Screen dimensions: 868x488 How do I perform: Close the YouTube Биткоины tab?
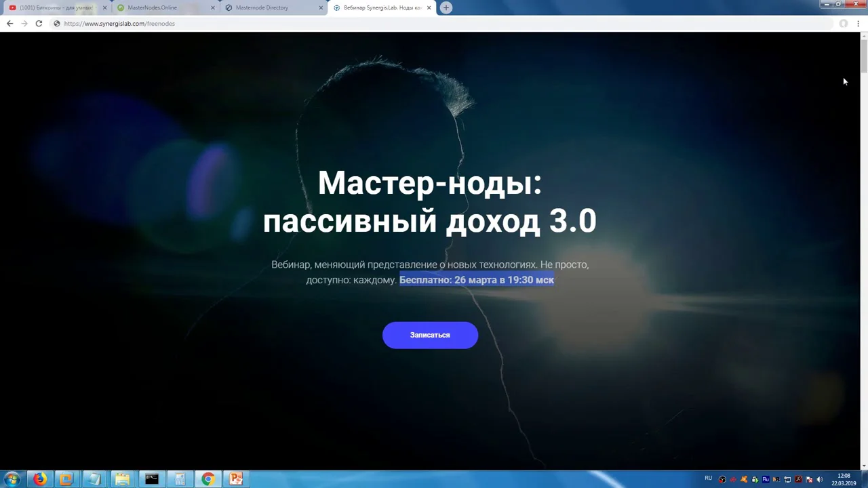pos(104,7)
